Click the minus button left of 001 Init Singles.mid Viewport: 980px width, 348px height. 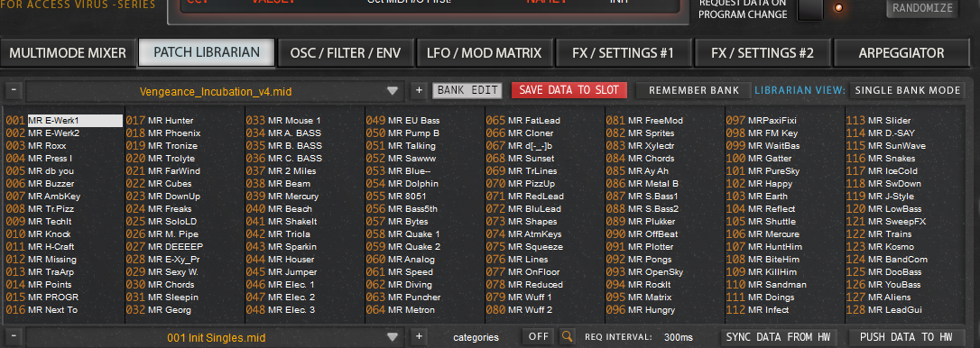point(14,337)
